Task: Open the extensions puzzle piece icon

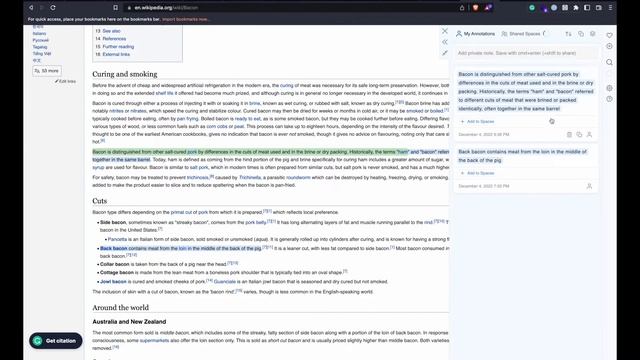Action: pos(576,7)
